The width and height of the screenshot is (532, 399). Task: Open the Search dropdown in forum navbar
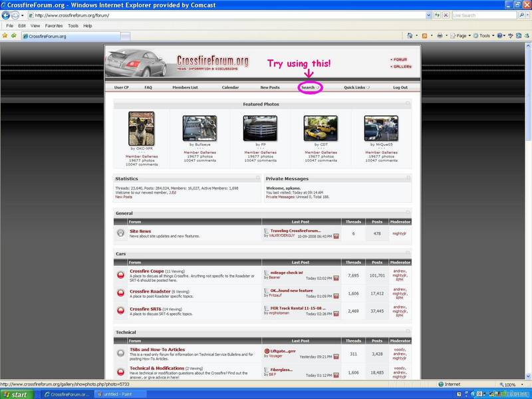(309, 87)
